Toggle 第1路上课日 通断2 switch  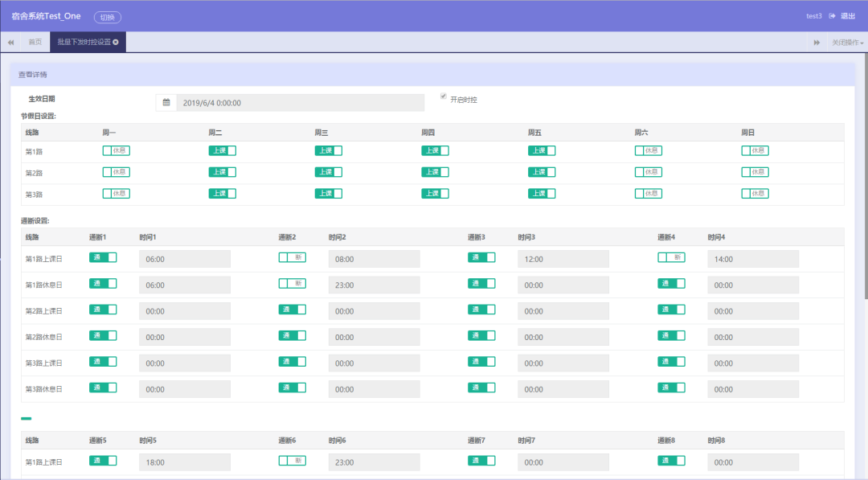click(x=293, y=257)
